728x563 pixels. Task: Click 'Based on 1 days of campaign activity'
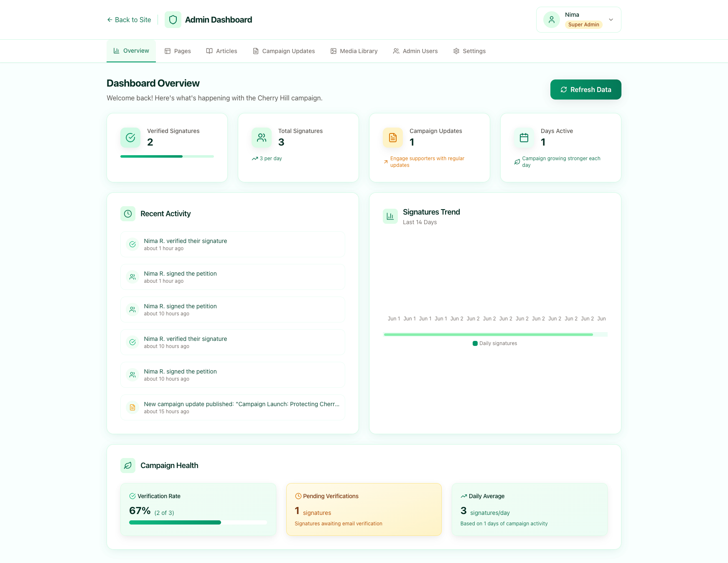(x=504, y=524)
